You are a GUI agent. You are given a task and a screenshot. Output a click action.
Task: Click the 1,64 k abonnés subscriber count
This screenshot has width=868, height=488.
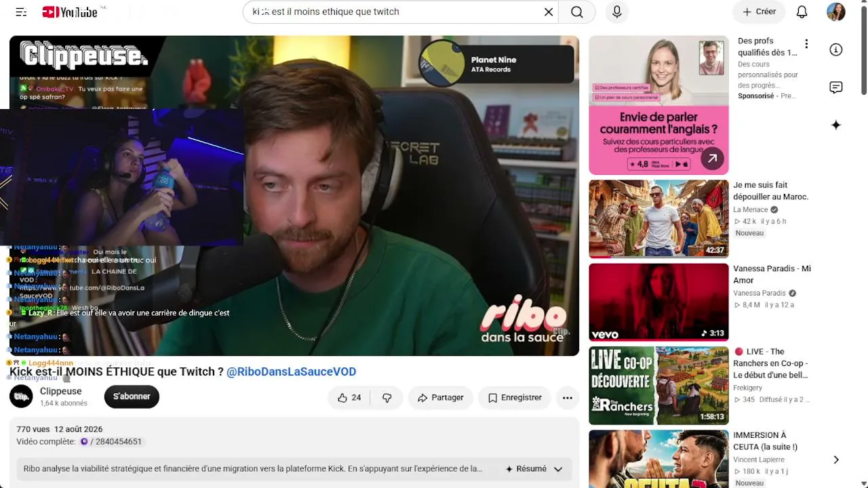point(64,403)
